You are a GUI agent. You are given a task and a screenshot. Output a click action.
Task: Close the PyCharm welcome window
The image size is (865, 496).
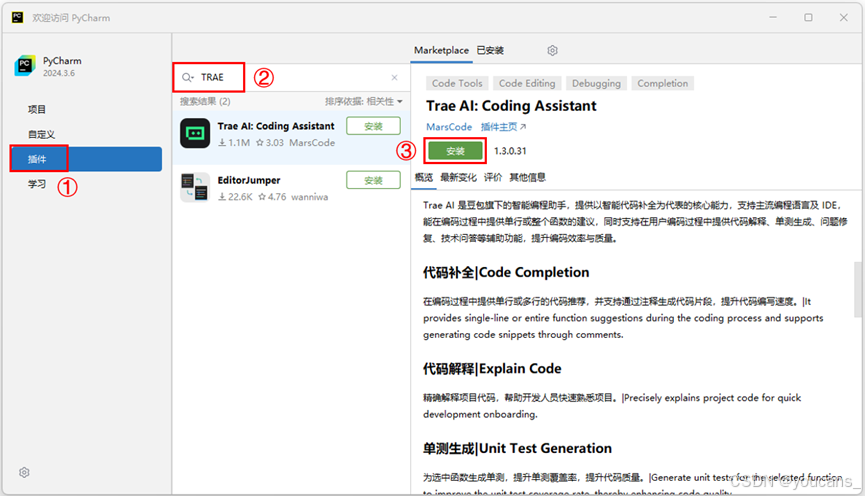tap(843, 18)
